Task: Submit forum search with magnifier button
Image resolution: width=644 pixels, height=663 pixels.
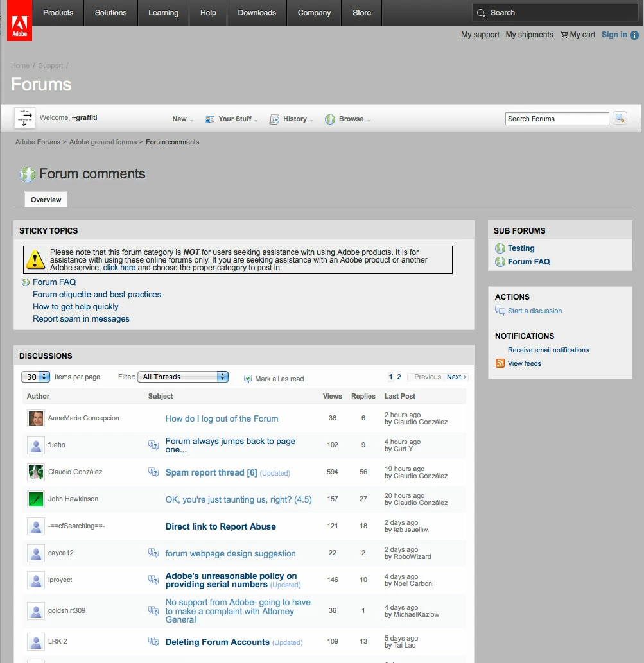Action: pyautogui.click(x=620, y=118)
